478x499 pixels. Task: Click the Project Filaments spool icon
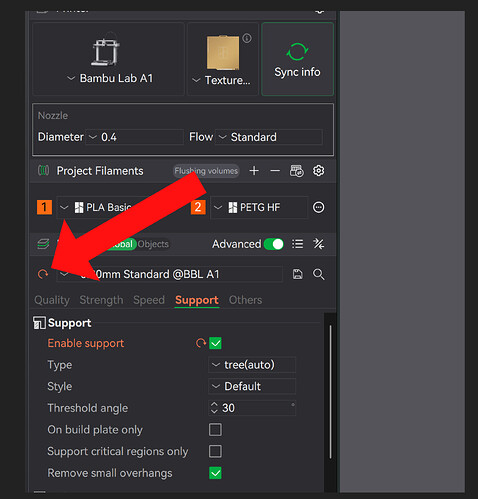(43, 171)
